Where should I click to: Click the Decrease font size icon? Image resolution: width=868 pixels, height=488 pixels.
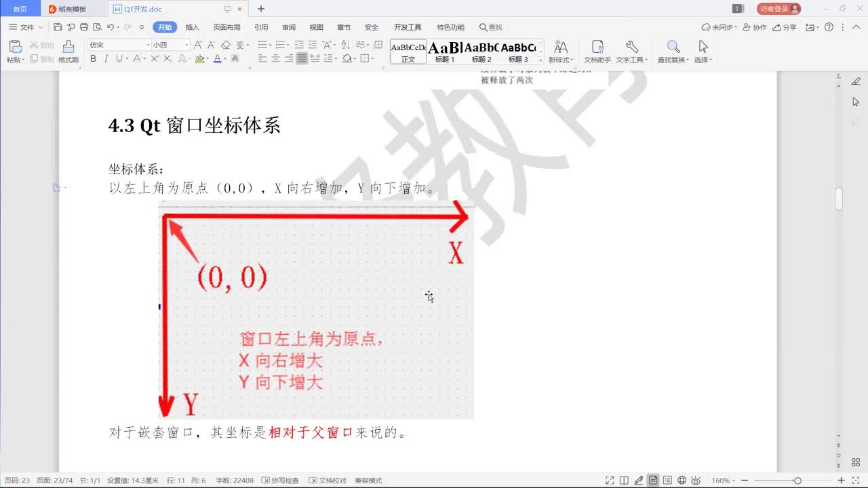(212, 45)
